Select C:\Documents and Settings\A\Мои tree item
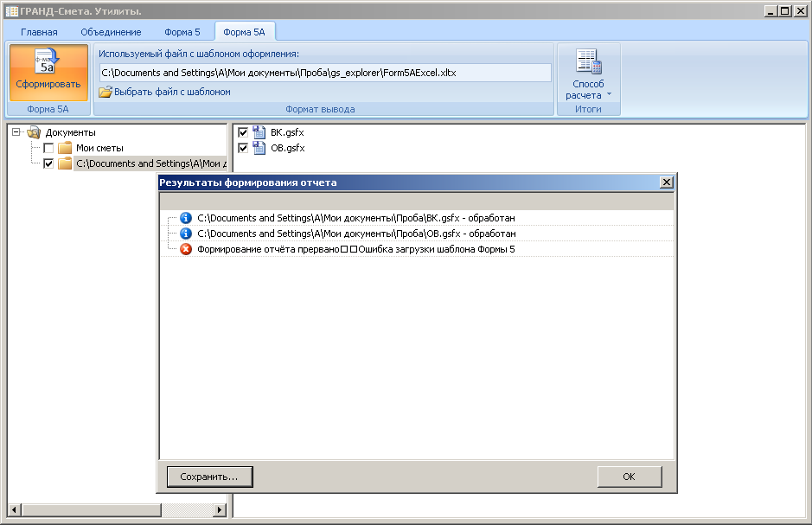 [150, 163]
